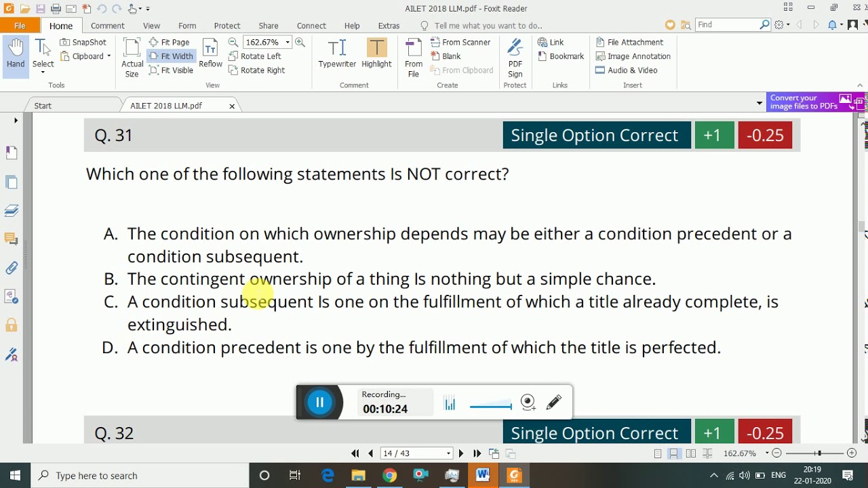
Task: Select the Typewriter tool
Action: [x=337, y=54]
